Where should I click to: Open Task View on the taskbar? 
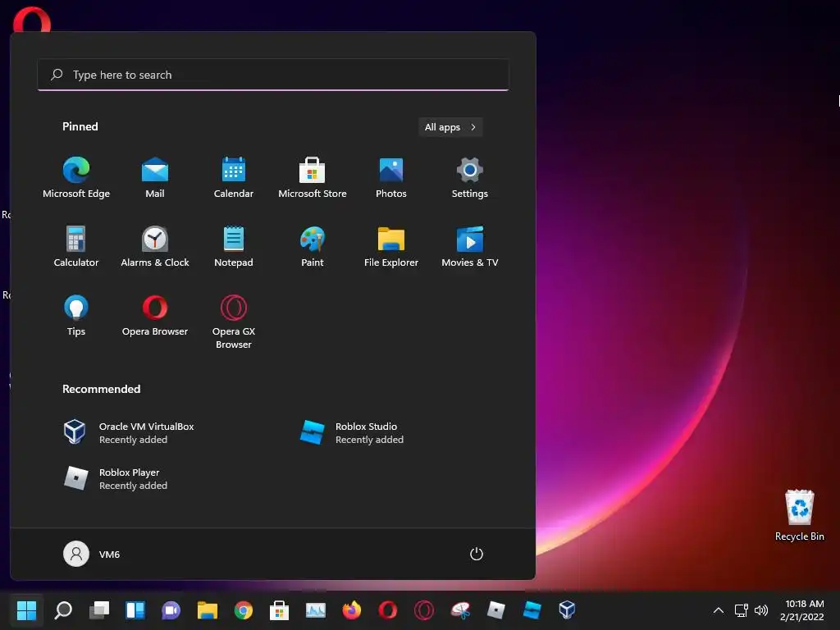coord(99,609)
